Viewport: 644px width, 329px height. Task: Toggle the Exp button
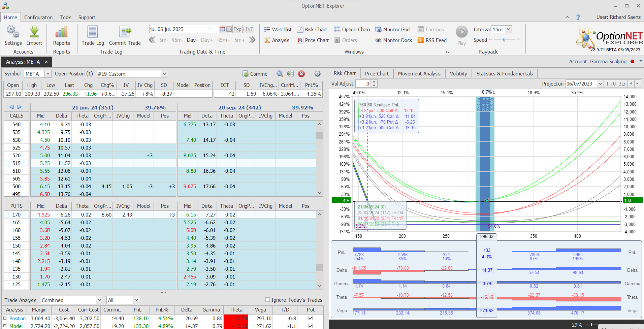(237, 29)
